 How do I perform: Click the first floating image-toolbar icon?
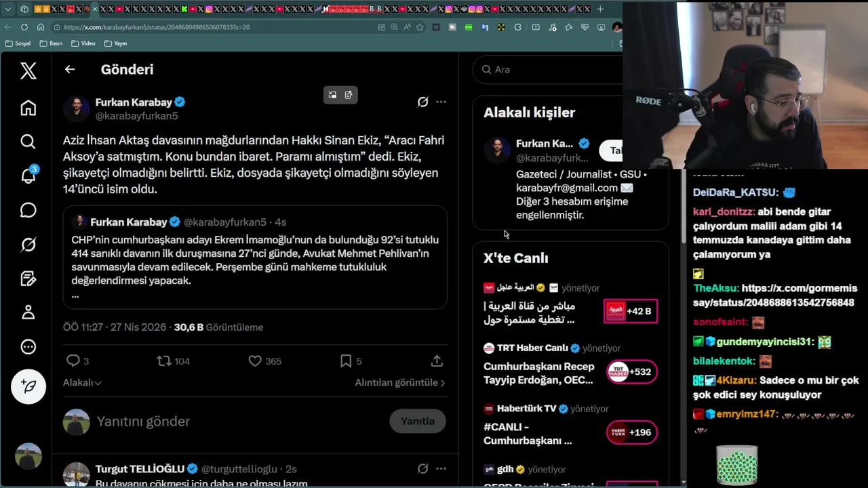pos(332,95)
